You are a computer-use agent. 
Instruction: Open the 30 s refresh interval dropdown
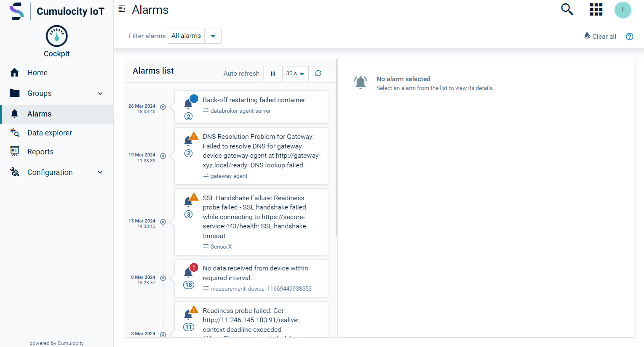tap(295, 73)
